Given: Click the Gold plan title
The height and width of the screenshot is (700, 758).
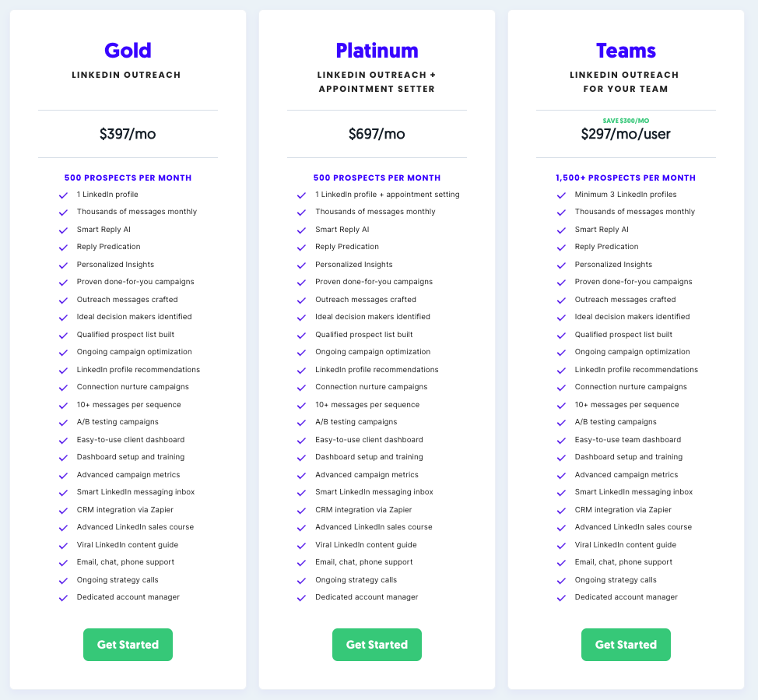Looking at the screenshot, I should tap(128, 51).
